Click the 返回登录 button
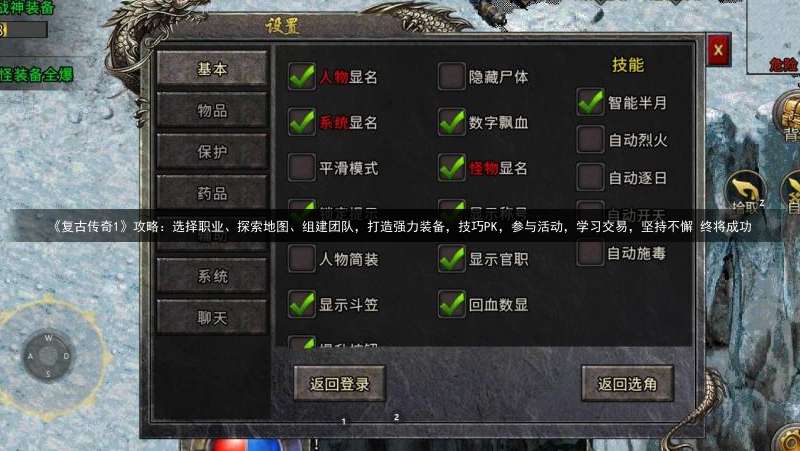800x451 pixels. pyautogui.click(x=339, y=384)
